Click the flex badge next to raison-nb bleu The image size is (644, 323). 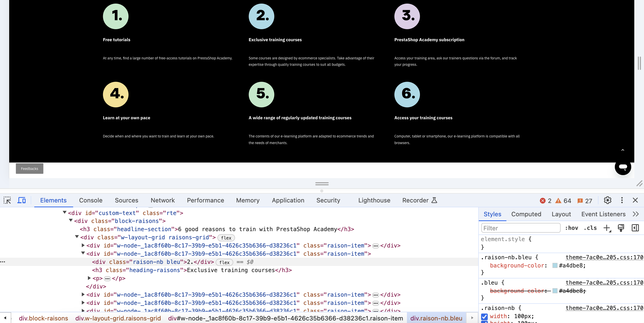224,262
